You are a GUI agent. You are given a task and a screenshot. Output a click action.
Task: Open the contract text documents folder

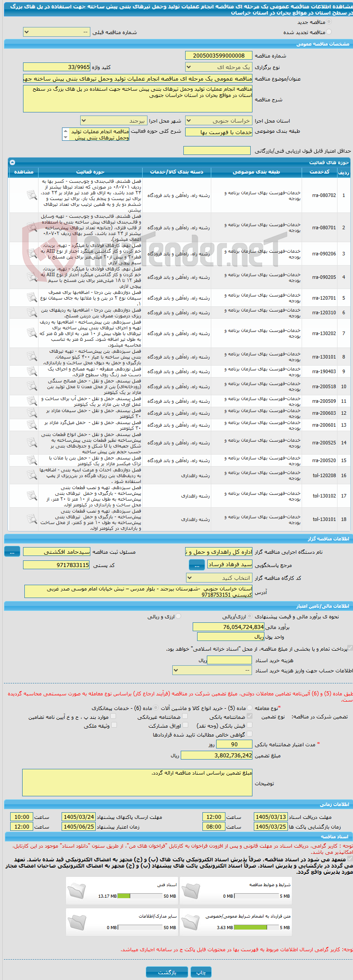click(190, 922)
